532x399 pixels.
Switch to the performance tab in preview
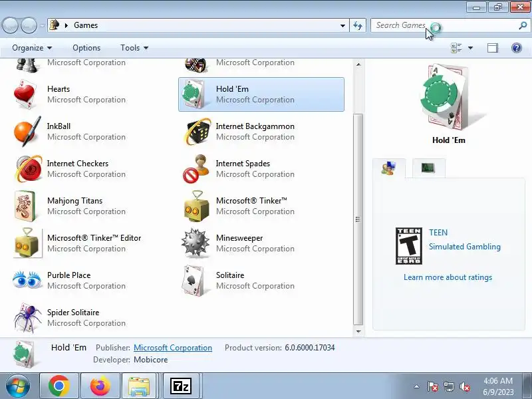coord(428,168)
